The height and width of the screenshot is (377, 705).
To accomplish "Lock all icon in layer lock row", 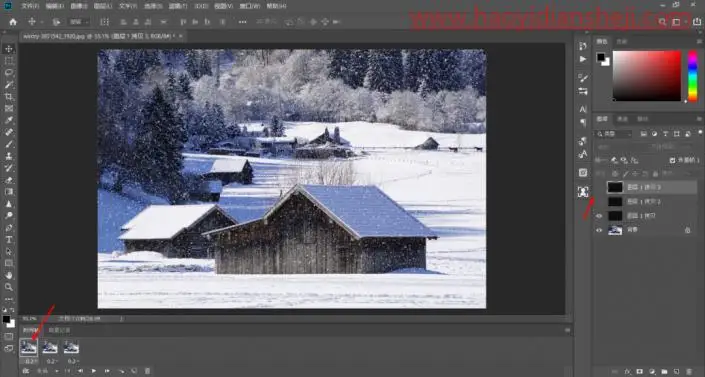I will click(x=655, y=174).
